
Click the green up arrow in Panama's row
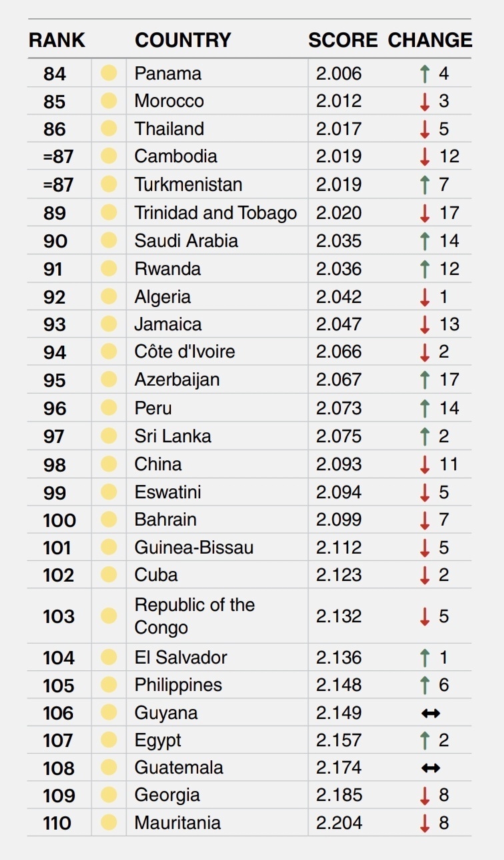click(425, 73)
